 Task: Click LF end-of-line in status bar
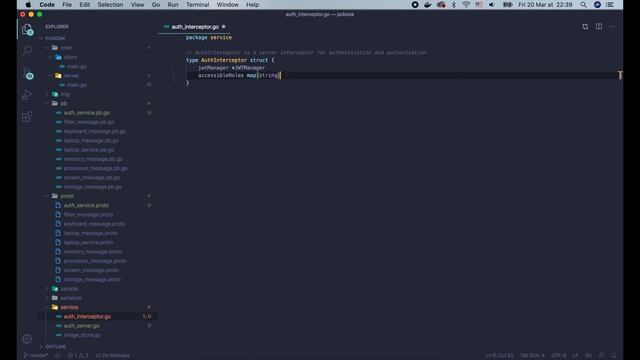click(575, 356)
